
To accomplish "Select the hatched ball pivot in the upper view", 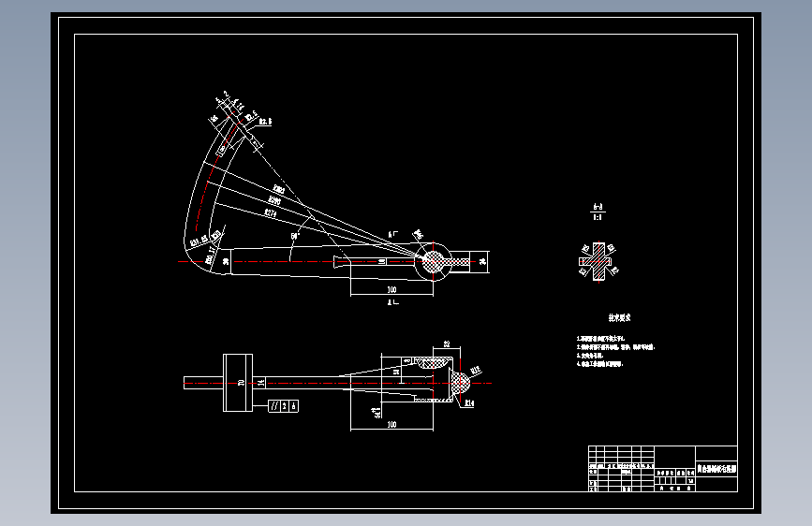I will coord(433,261).
